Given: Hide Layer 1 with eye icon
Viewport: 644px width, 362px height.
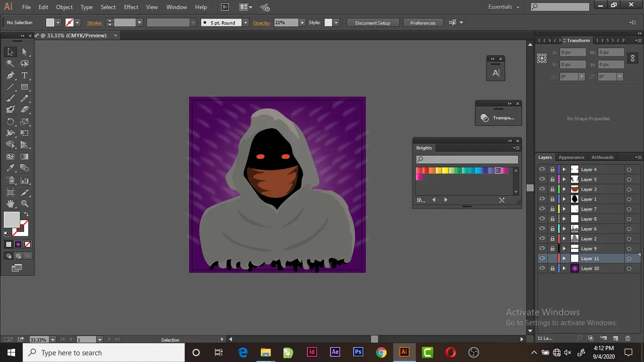Looking at the screenshot, I should coord(542,199).
